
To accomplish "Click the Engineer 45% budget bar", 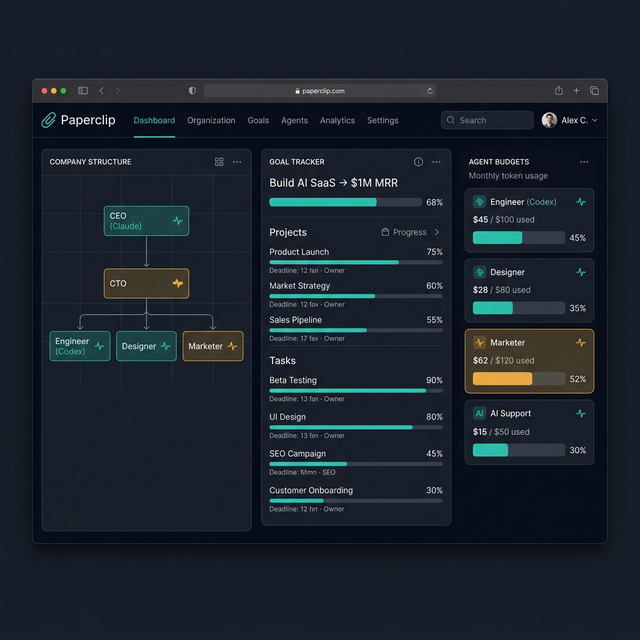I will click(x=519, y=238).
